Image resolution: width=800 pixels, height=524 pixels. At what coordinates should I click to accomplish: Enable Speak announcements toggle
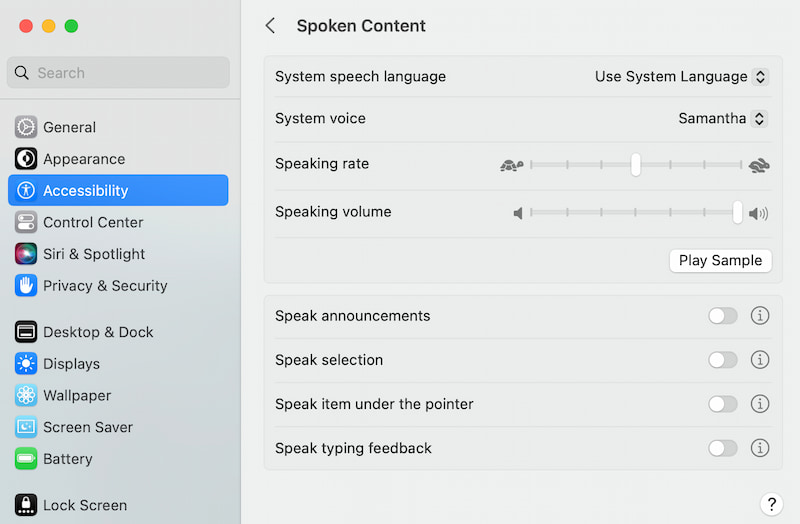pos(722,316)
